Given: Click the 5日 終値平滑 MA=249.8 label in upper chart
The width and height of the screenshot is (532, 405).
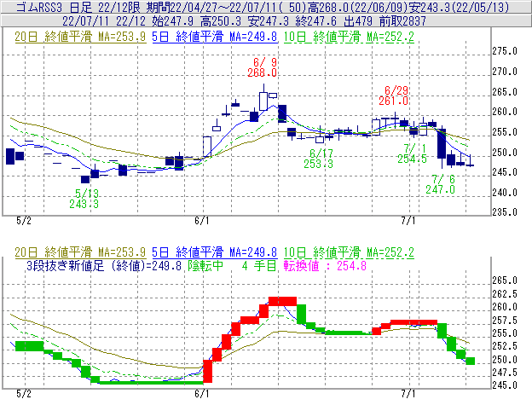Looking at the screenshot, I should pos(215,37).
